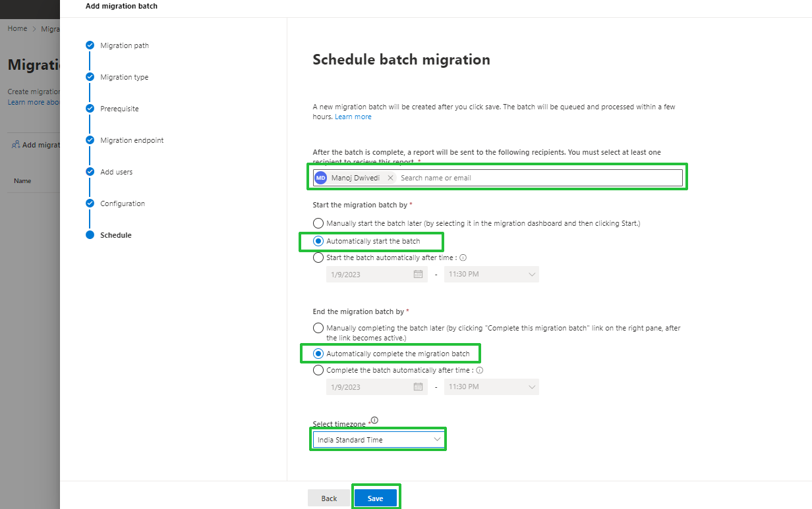
Task: Click the Save button
Action: pyautogui.click(x=376, y=498)
